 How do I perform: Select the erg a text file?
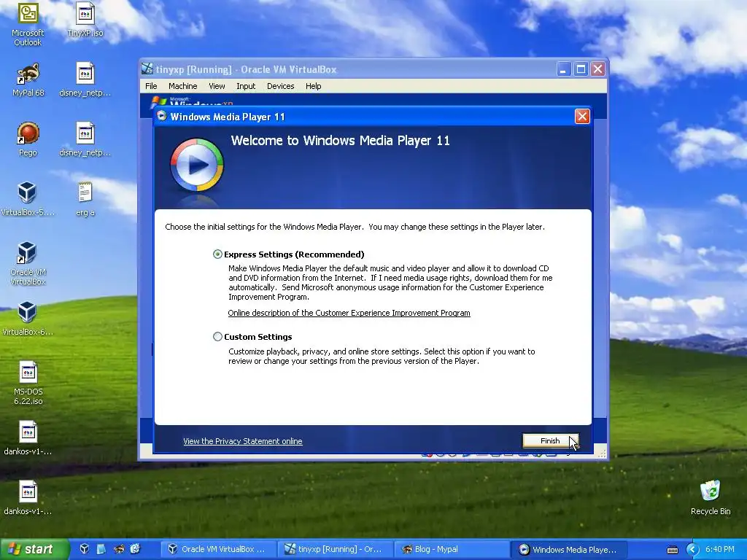(85, 199)
